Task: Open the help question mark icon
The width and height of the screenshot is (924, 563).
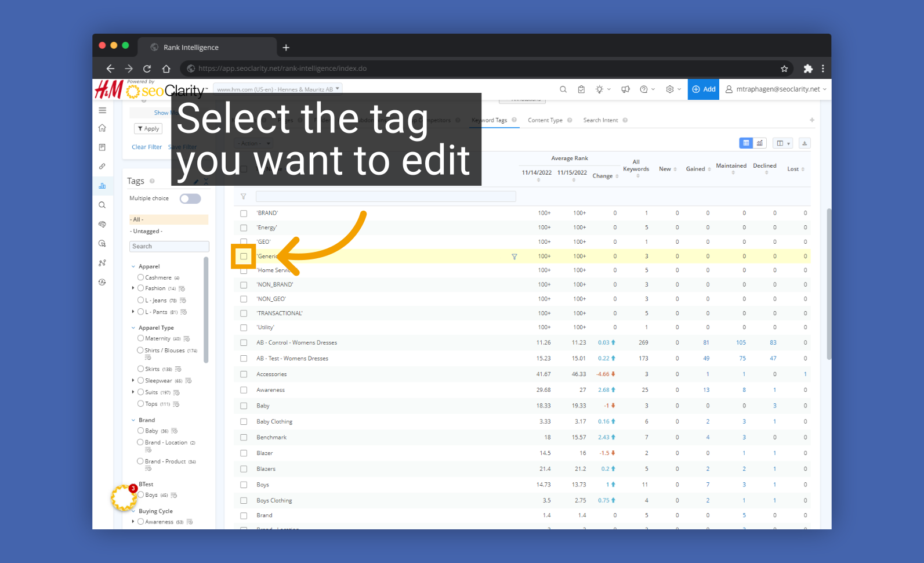Action: point(644,89)
